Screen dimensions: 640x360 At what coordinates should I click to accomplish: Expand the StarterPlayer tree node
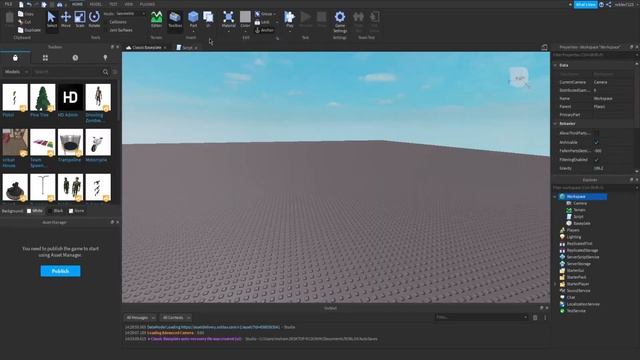pyautogui.click(x=555, y=284)
